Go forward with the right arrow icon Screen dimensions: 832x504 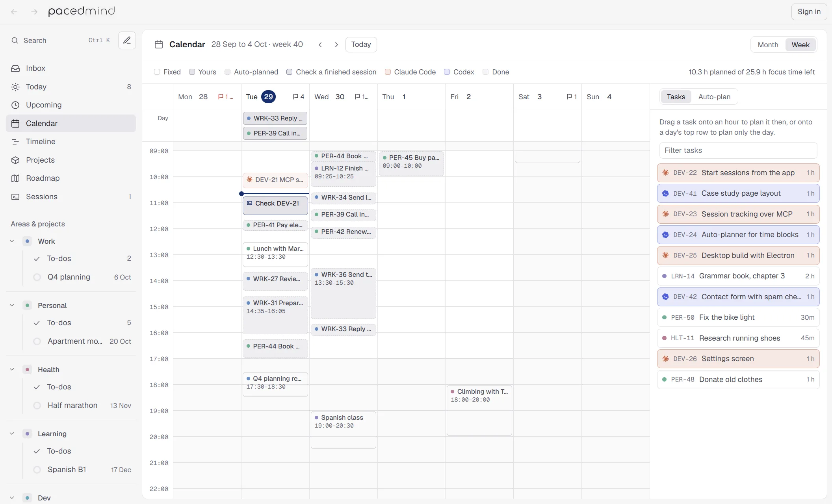tap(34, 12)
